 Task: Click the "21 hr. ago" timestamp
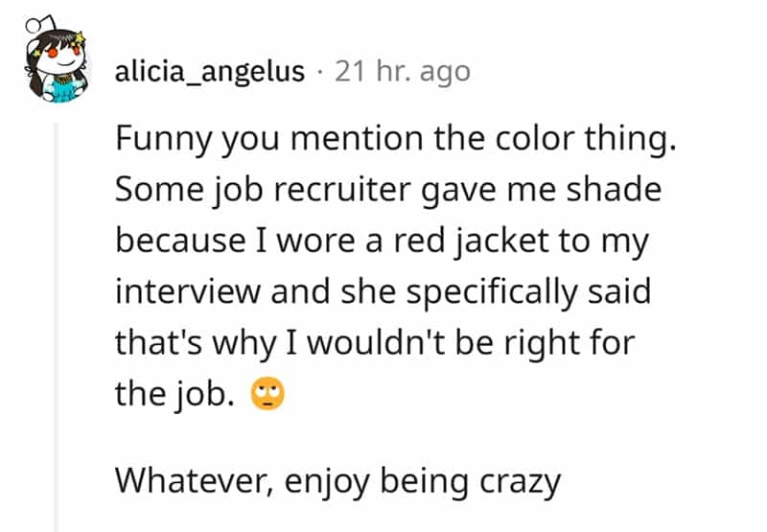402,72
